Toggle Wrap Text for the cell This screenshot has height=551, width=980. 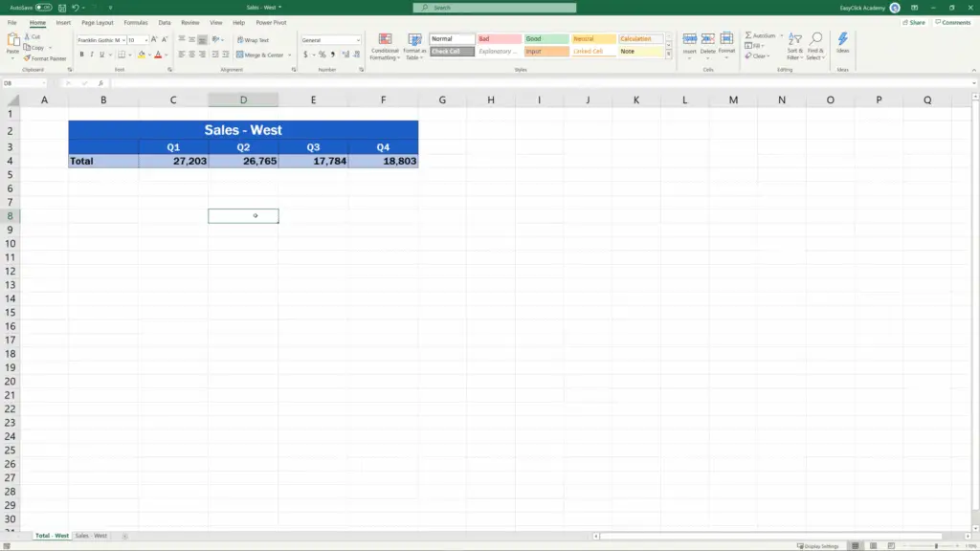(x=253, y=40)
